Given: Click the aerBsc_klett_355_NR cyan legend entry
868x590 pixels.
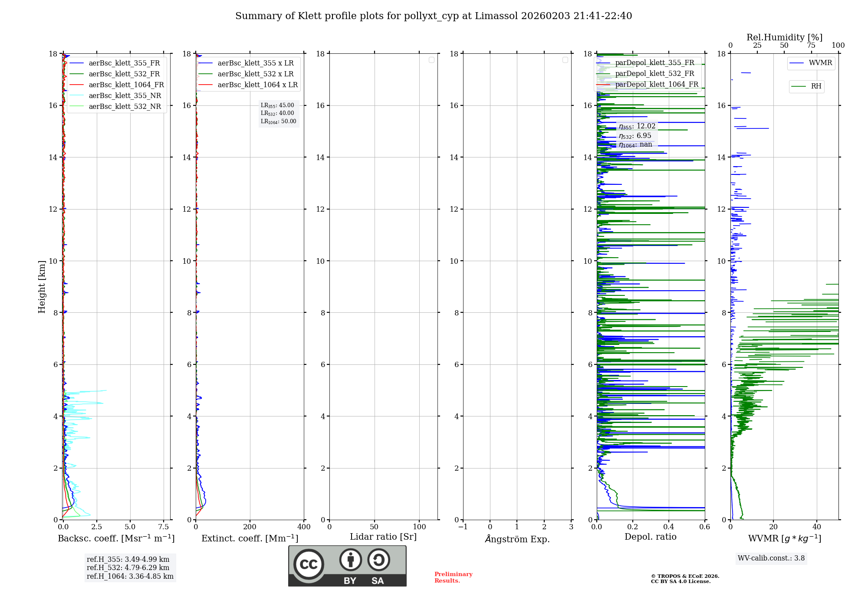Looking at the screenshot, I should (125, 96).
